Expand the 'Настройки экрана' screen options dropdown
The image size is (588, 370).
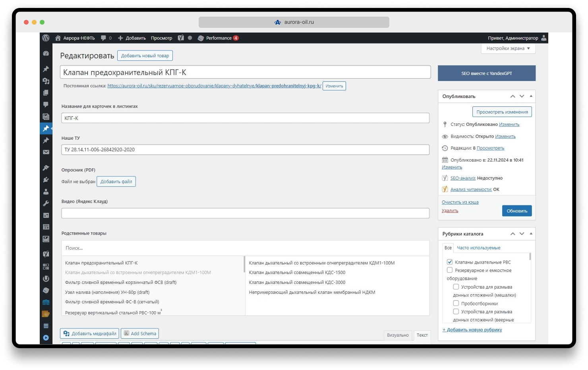(508, 48)
